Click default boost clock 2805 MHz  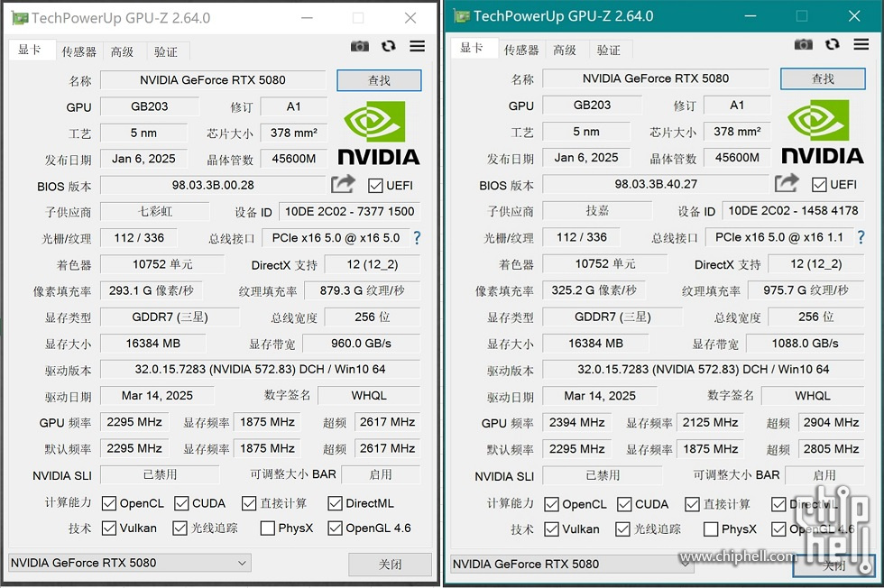[831, 449]
